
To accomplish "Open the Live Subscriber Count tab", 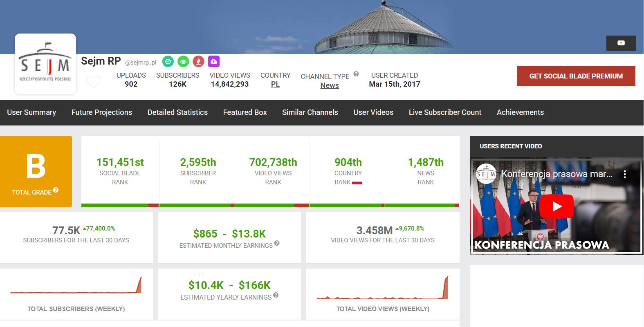I will (x=445, y=112).
